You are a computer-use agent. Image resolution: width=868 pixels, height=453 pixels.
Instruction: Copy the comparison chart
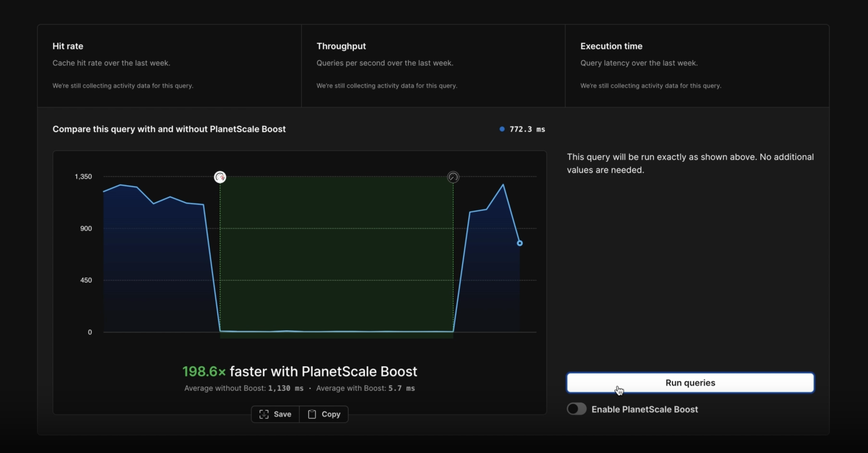[324, 414]
